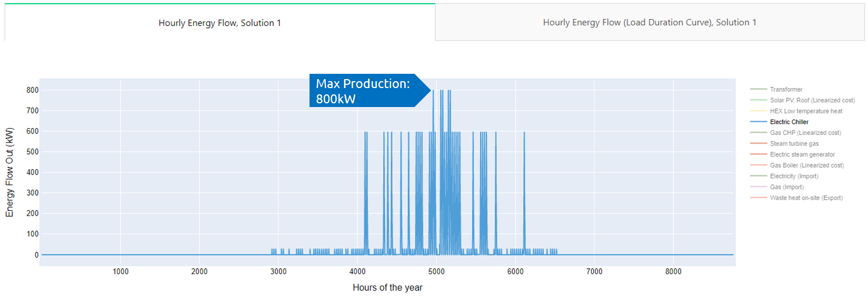The width and height of the screenshot is (868, 301).
Task: Click the "Hours of the year" axis title
Action: click(387, 287)
